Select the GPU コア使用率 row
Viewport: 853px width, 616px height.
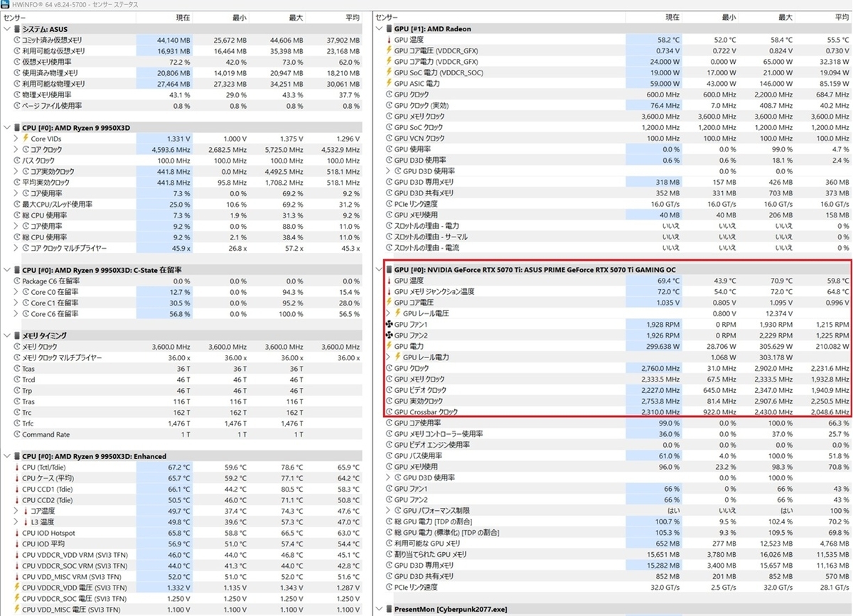[x=613, y=423]
